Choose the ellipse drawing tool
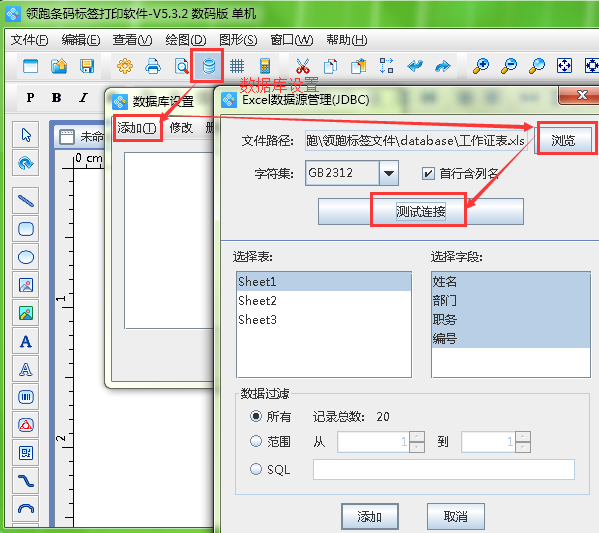599x533 pixels. tap(26, 257)
